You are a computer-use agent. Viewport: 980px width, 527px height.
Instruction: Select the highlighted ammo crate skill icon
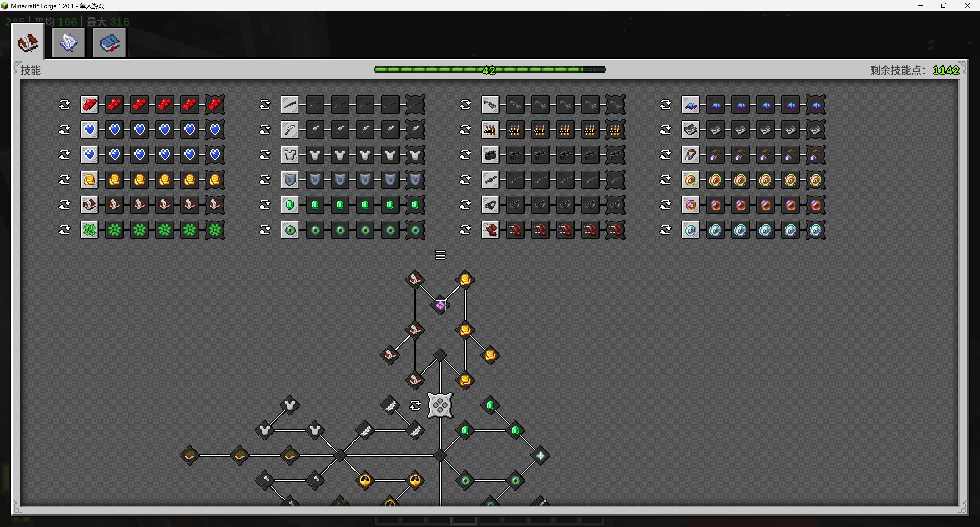click(490, 155)
